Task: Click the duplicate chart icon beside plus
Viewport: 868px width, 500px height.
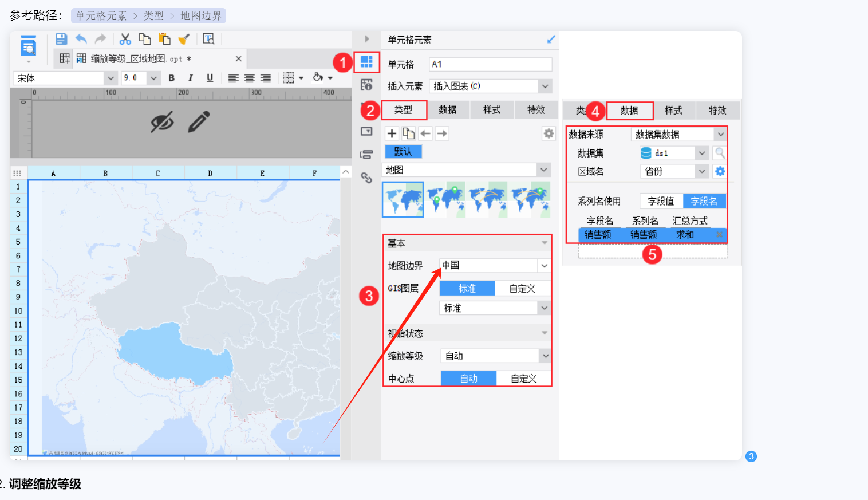Action: pos(408,133)
